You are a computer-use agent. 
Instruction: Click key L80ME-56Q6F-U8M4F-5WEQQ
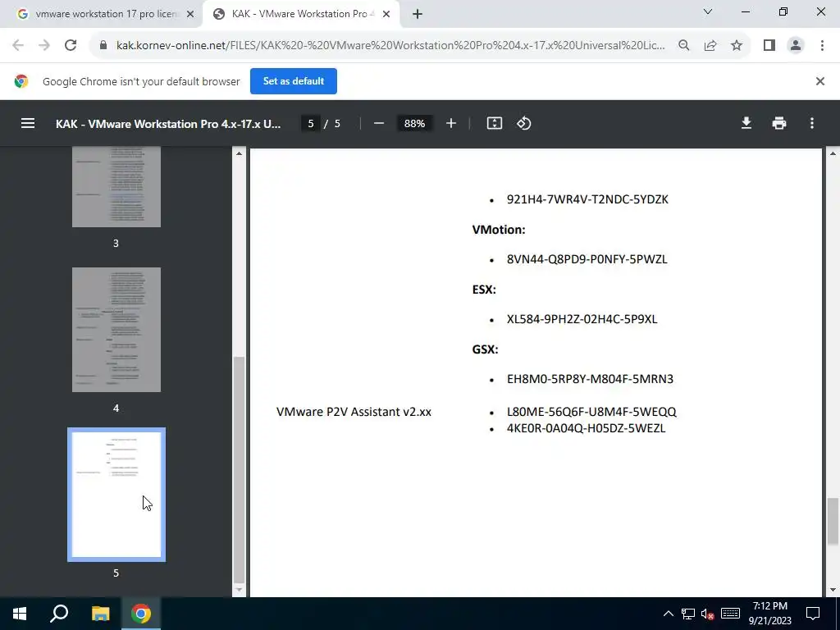tap(591, 412)
